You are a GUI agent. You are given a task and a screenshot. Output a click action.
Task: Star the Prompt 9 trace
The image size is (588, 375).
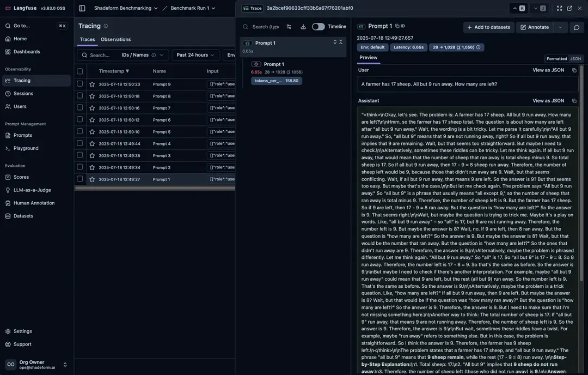[92, 84]
